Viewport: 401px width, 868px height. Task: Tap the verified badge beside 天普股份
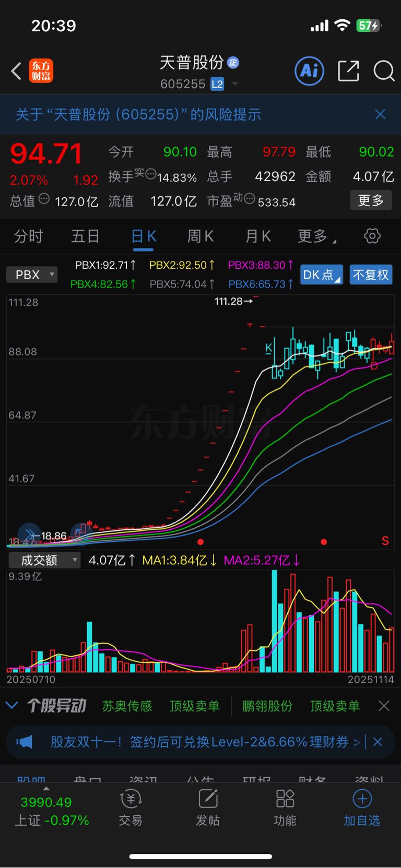pyautogui.click(x=233, y=63)
